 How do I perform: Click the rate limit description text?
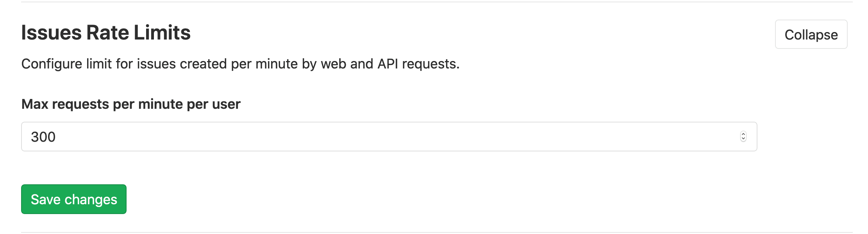pyautogui.click(x=240, y=64)
